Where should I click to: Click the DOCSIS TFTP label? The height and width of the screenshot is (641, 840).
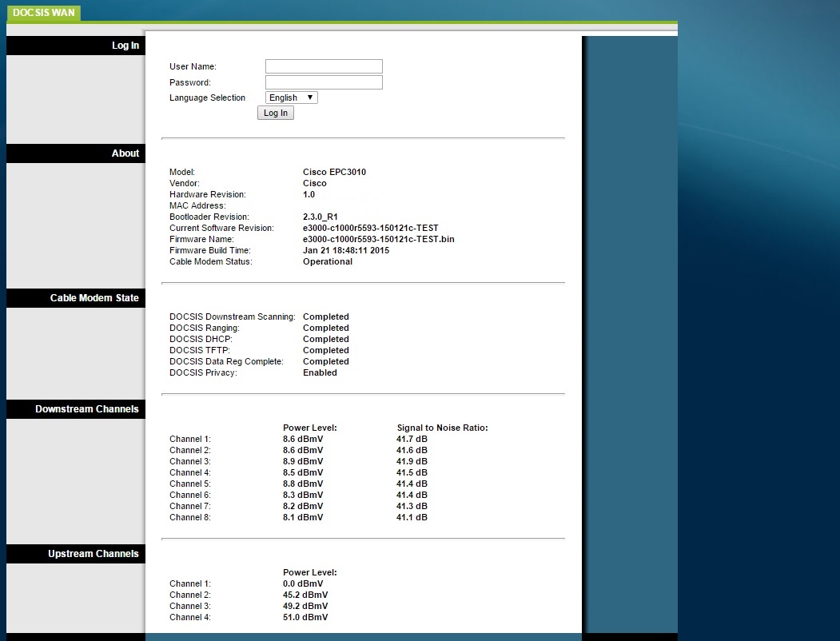pos(200,351)
